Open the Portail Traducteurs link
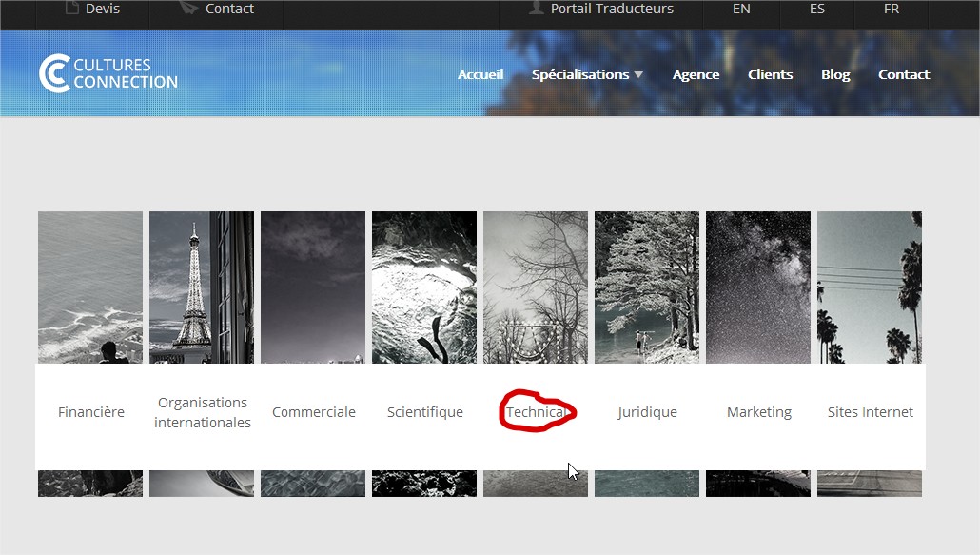Viewport: 980px width, 555px height. (x=612, y=9)
